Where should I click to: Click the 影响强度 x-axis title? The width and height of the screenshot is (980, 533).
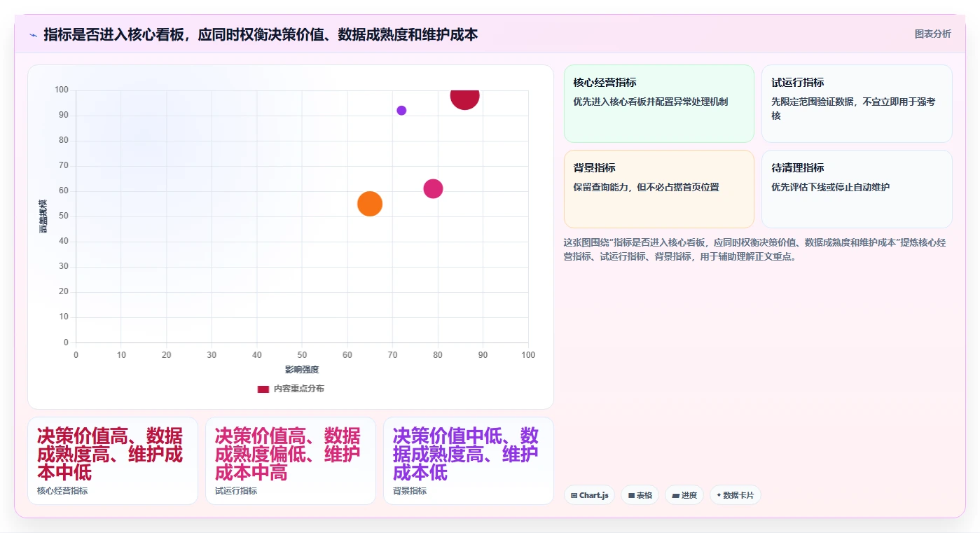click(x=302, y=370)
